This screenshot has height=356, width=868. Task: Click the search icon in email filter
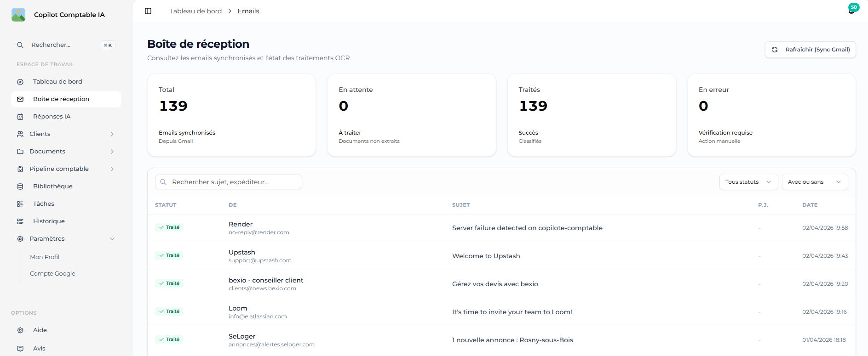click(x=163, y=182)
